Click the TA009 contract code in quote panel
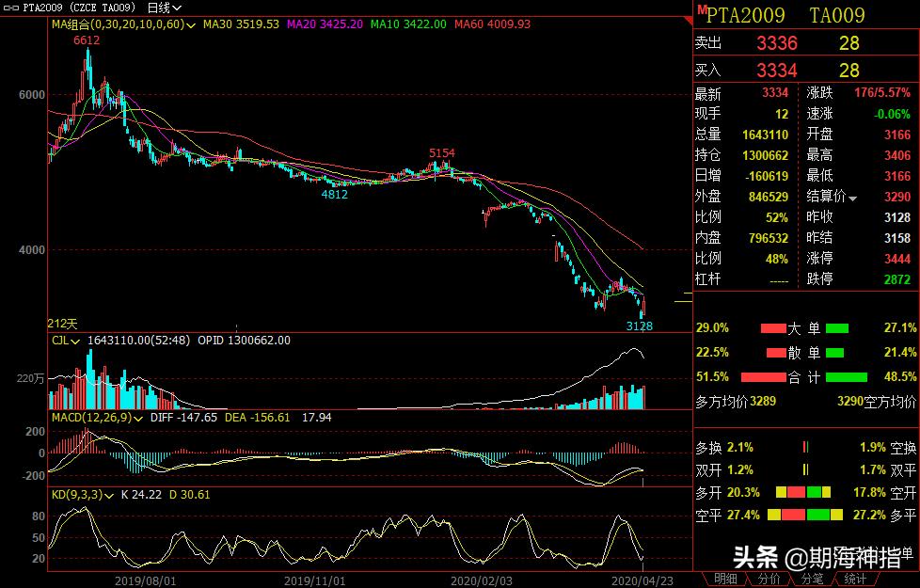Viewport: 920px width, 588px height. point(837,15)
